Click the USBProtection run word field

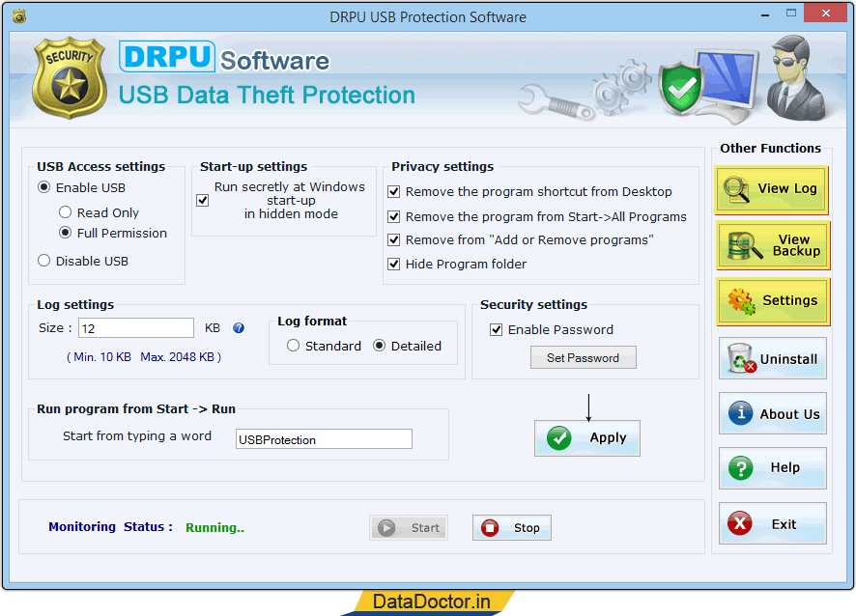[x=324, y=439]
